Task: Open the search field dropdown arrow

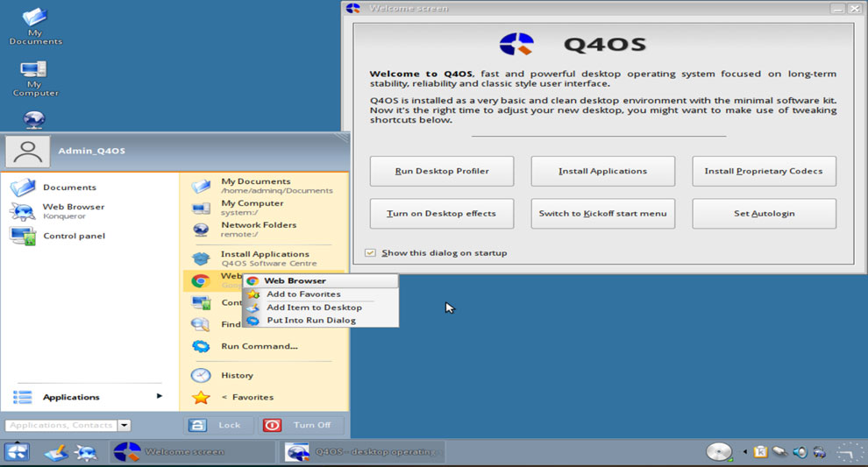Action: [125, 425]
